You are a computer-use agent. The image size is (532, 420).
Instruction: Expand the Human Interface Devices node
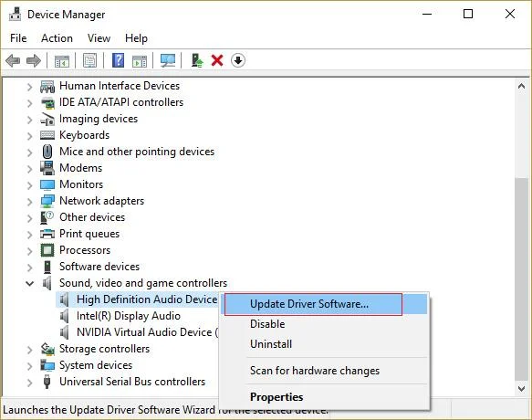pos(30,87)
